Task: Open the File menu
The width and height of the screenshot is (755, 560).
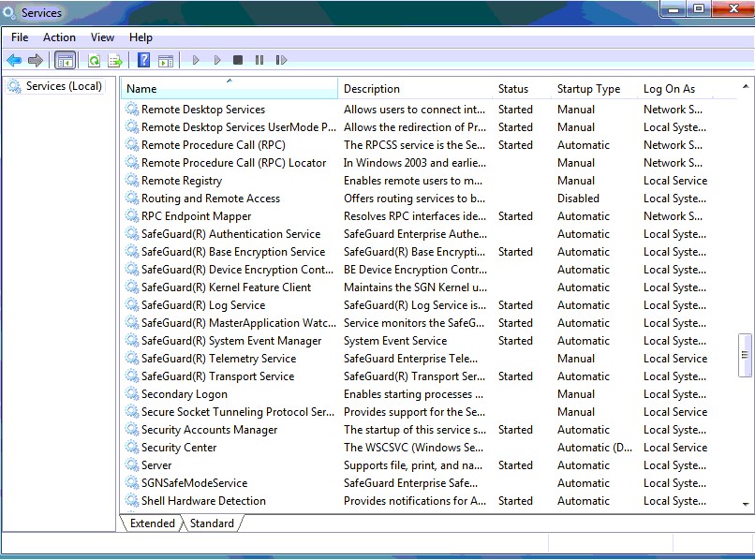Action: point(20,37)
